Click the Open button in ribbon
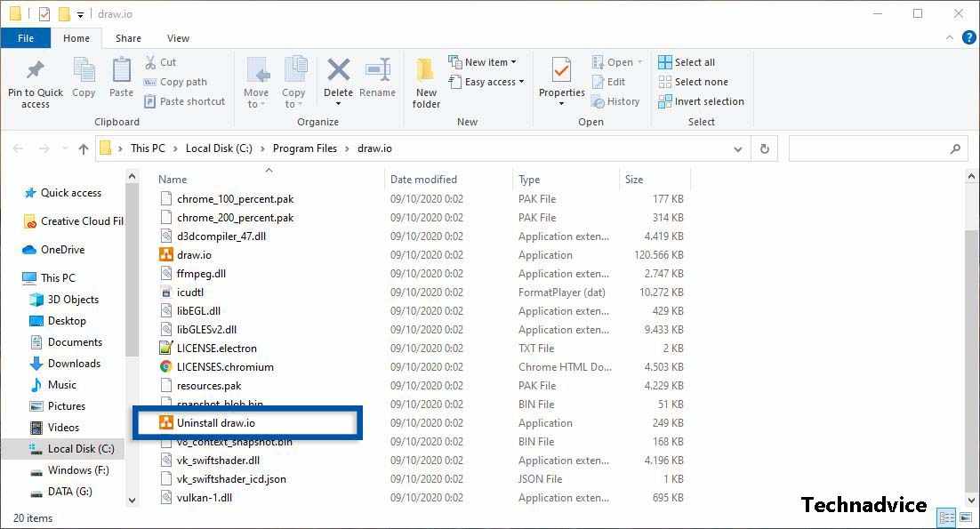Image resolution: width=980 pixels, height=529 pixels. pyautogui.click(x=616, y=62)
